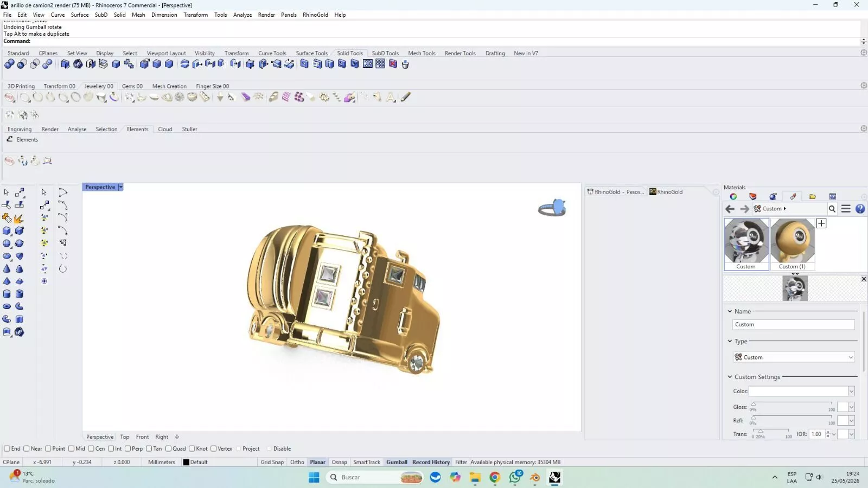868x488 pixels.
Task: Adjust the Trans transparency slider handle
Action: coord(761,432)
